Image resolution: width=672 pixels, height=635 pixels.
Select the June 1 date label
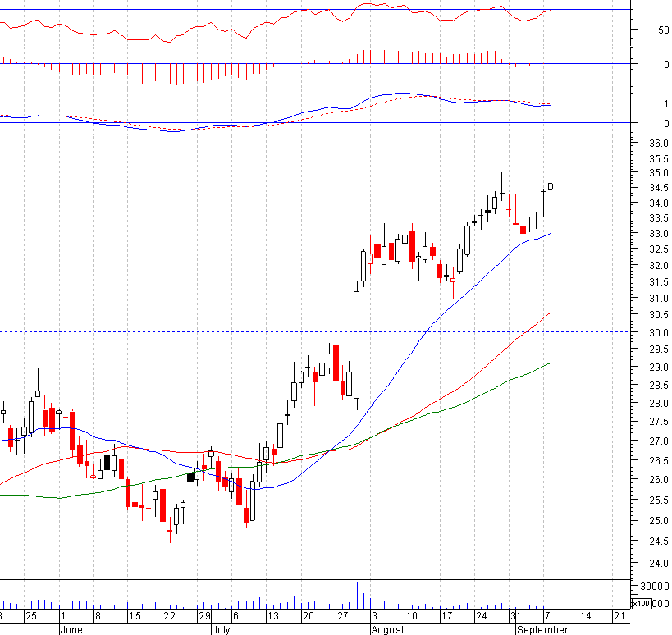(x=63, y=616)
